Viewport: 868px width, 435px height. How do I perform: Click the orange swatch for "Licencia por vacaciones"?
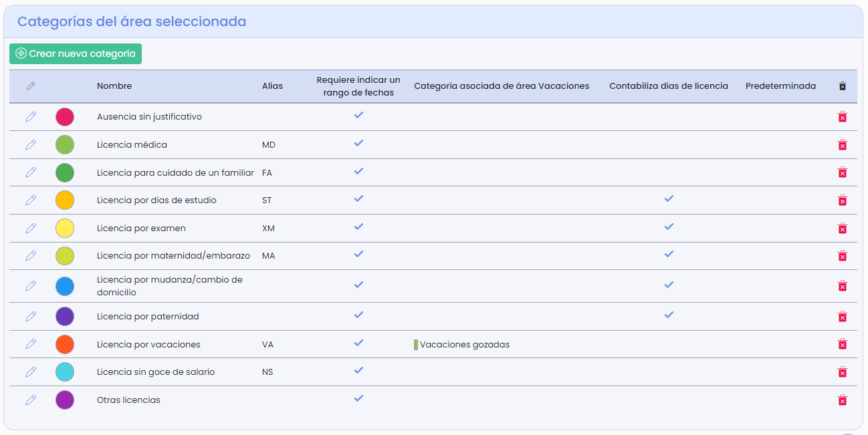64,343
